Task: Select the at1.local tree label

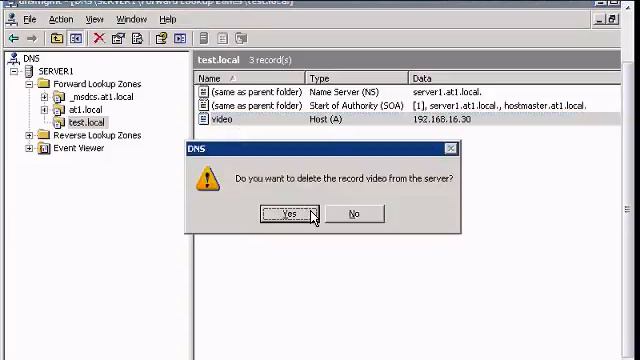Action: (86, 110)
